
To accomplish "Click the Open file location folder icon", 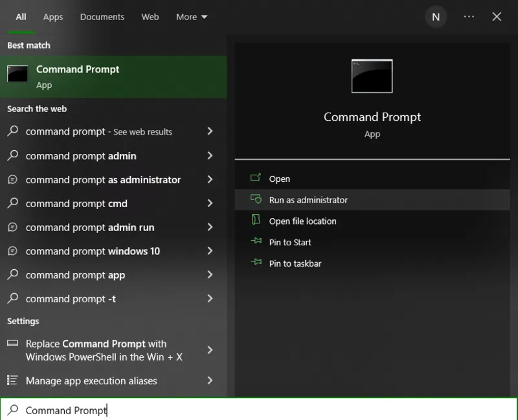I will tap(256, 219).
